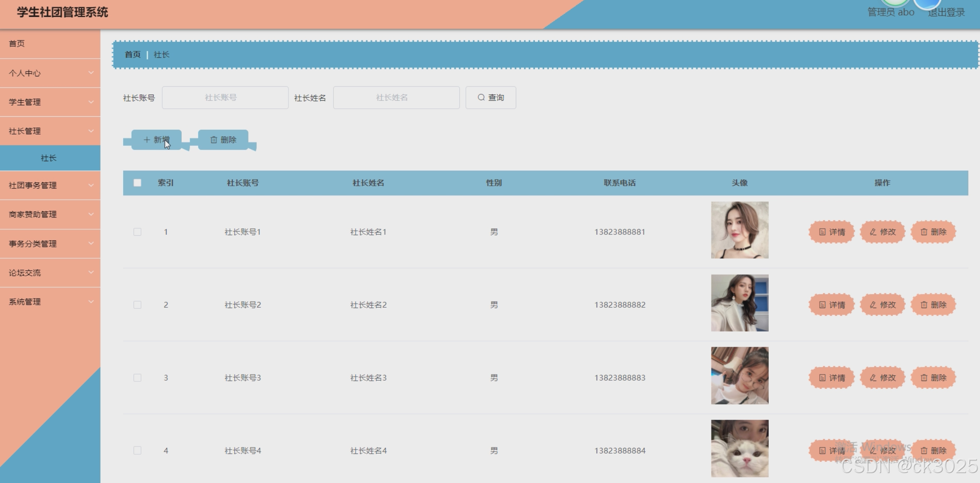The image size is (980, 483).
Task: Select the checkbox for row 3
Action: (x=138, y=378)
